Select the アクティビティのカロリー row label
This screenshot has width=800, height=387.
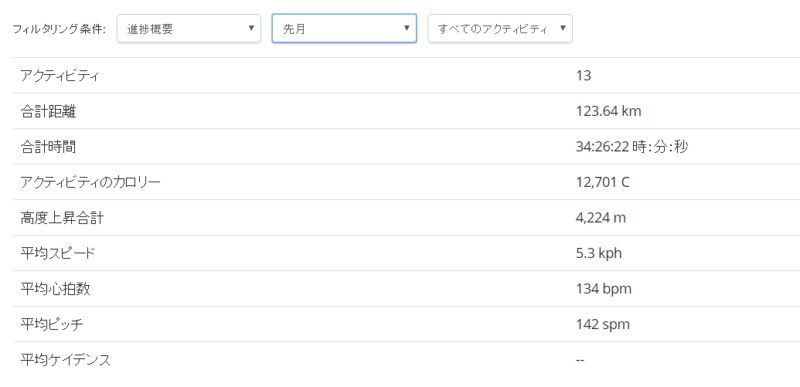[x=90, y=182]
